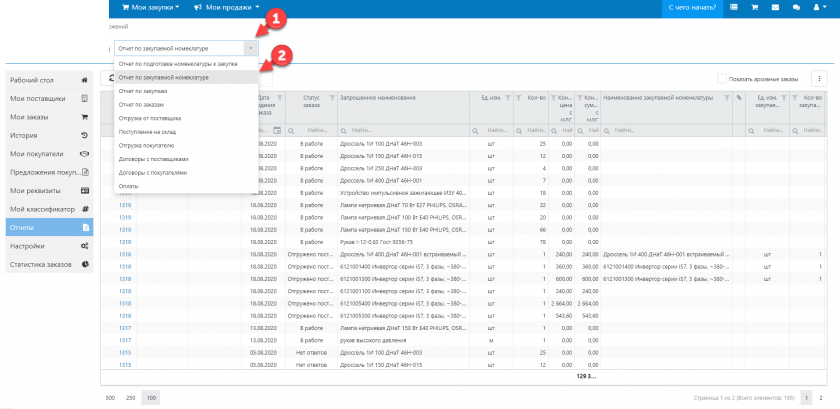Click the refresh icon above the table
The image size is (840, 409).
pyautogui.click(x=112, y=78)
